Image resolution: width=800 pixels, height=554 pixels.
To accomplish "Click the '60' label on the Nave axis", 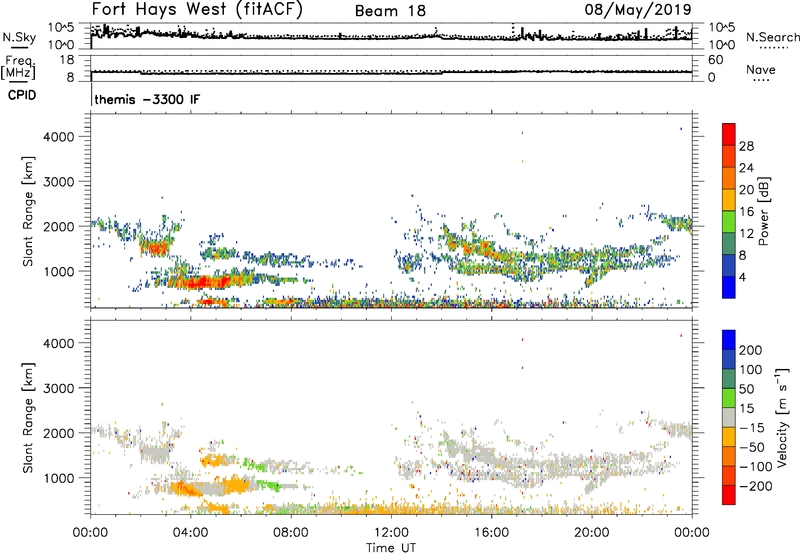I will tap(716, 60).
